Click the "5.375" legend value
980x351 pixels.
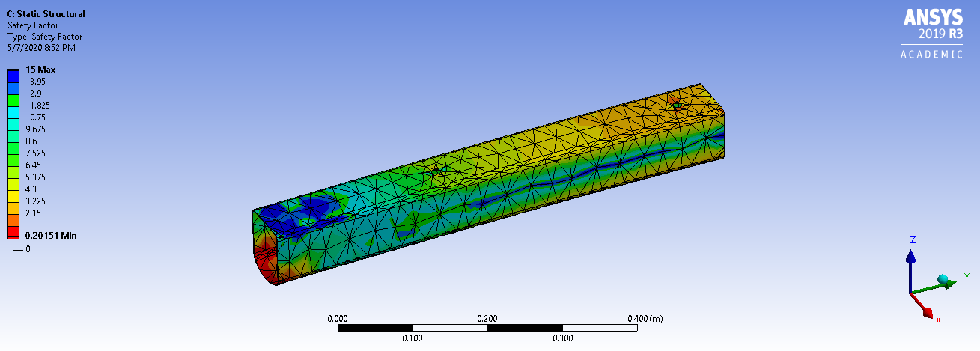coord(36,177)
